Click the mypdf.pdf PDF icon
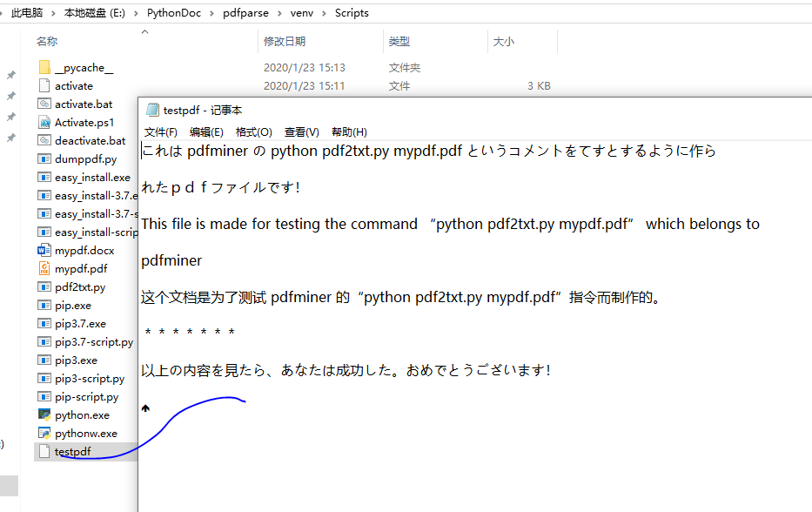Image resolution: width=812 pixels, height=512 pixels. (x=44, y=268)
